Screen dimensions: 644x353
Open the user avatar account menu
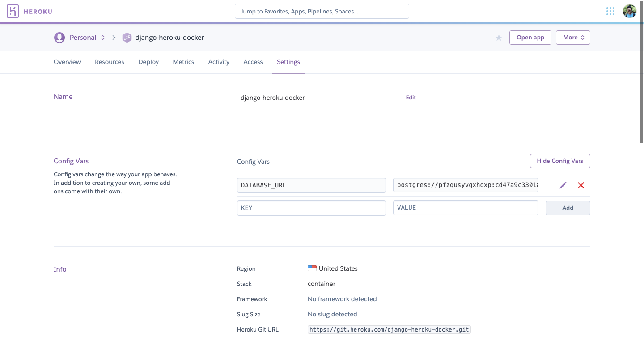click(x=629, y=11)
